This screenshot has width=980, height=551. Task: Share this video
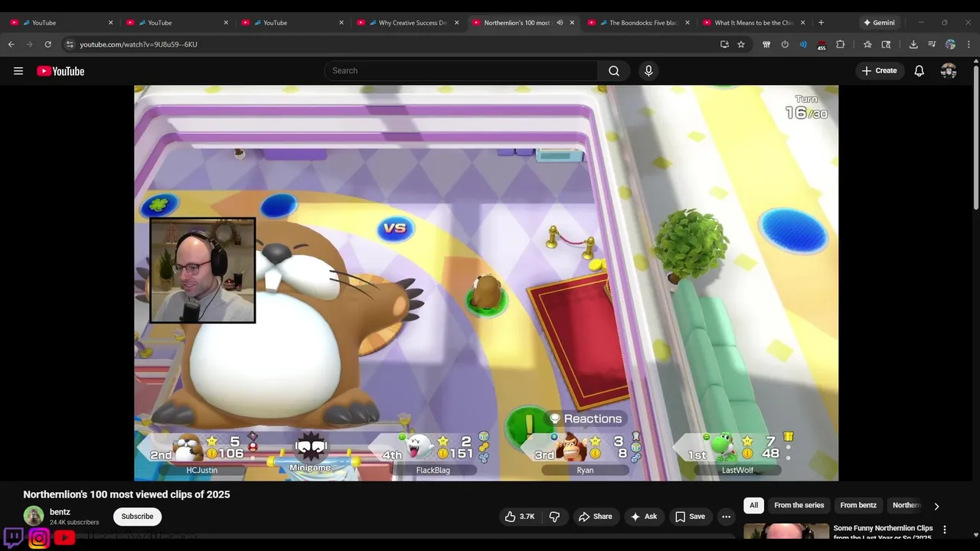click(595, 517)
